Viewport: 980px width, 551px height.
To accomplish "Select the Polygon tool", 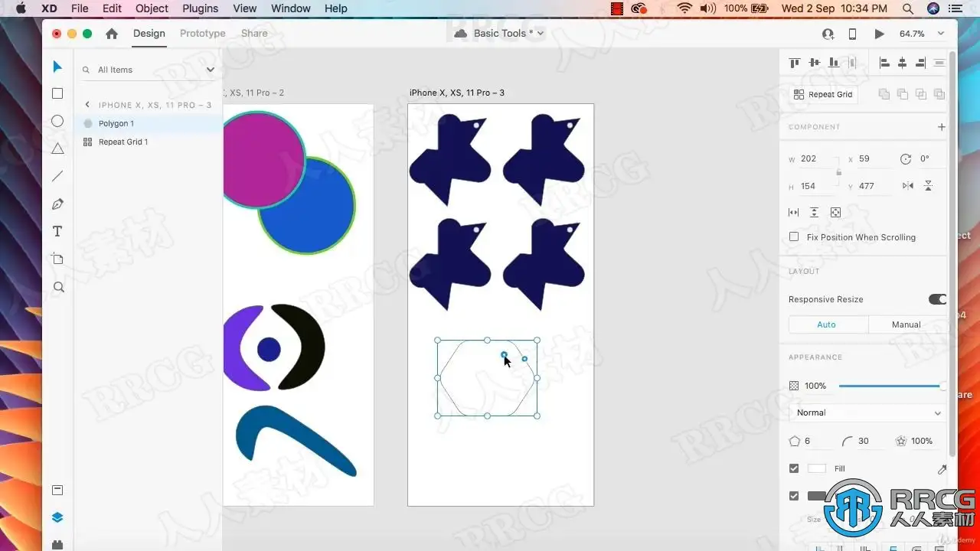I will point(57,148).
